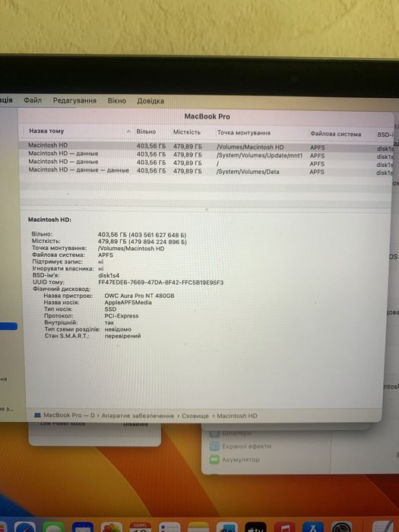
Task: Open the Файл menu
Action: click(33, 100)
